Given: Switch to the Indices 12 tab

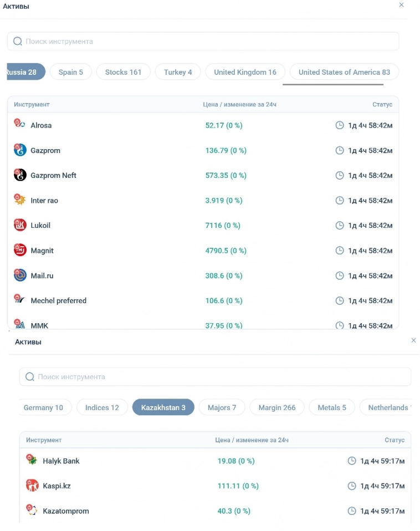Looking at the screenshot, I should 102,407.
